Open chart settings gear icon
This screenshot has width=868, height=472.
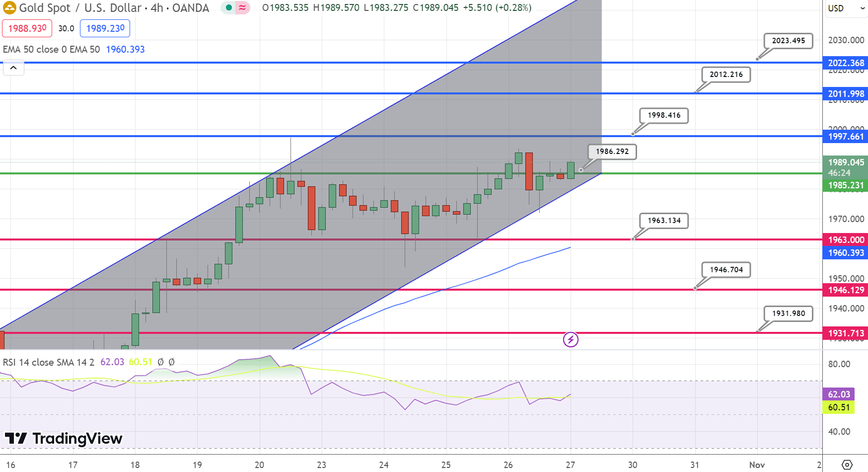pos(847,465)
